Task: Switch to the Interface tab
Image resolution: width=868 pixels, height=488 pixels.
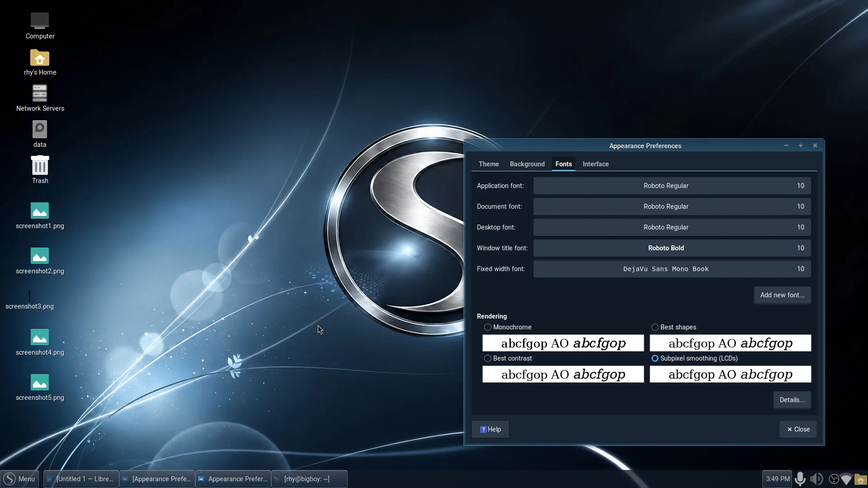Action: [x=595, y=164]
